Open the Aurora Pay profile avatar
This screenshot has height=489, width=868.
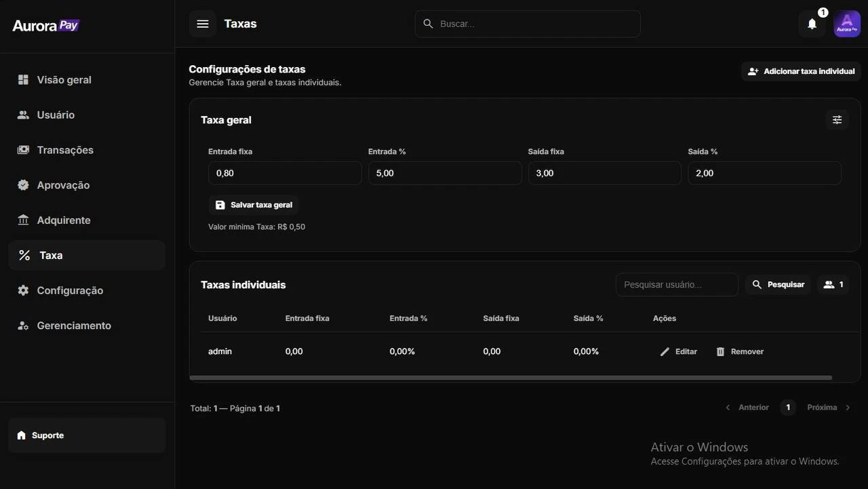[846, 24]
